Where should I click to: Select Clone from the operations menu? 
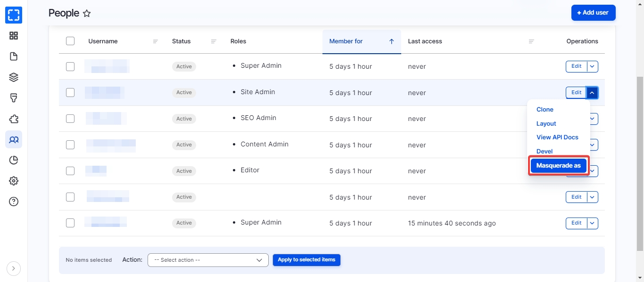click(x=545, y=110)
